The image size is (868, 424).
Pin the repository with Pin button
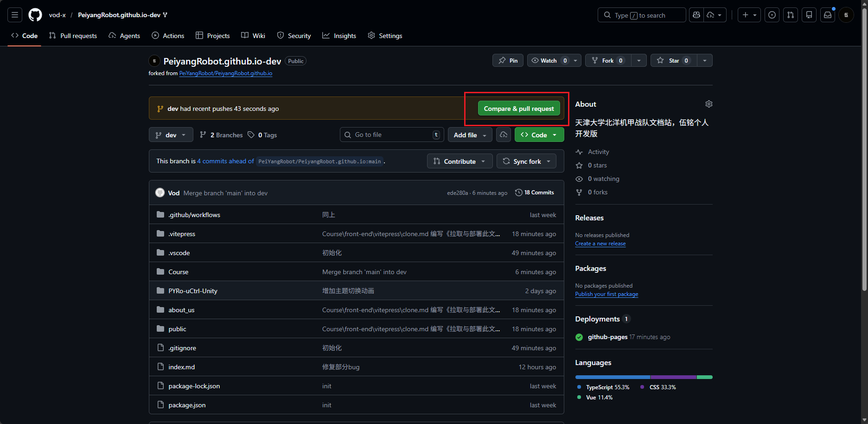[508, 60]
